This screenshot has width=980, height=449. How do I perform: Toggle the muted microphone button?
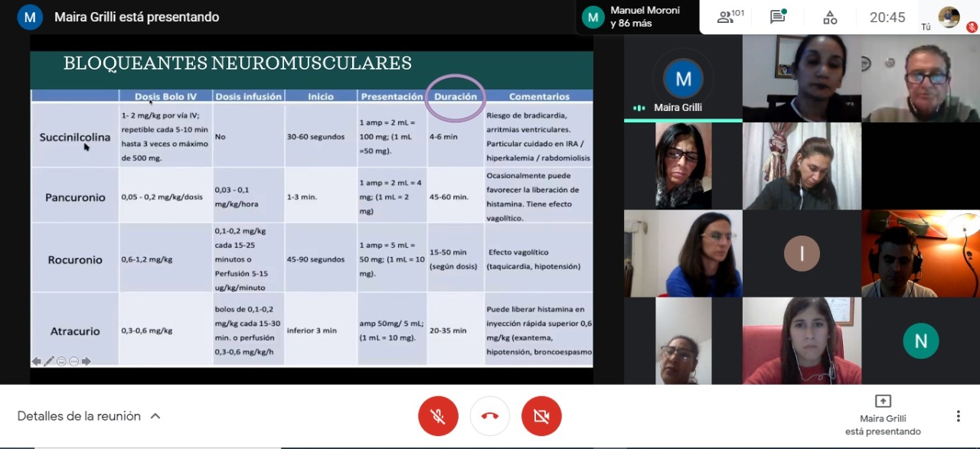(438, 416)
